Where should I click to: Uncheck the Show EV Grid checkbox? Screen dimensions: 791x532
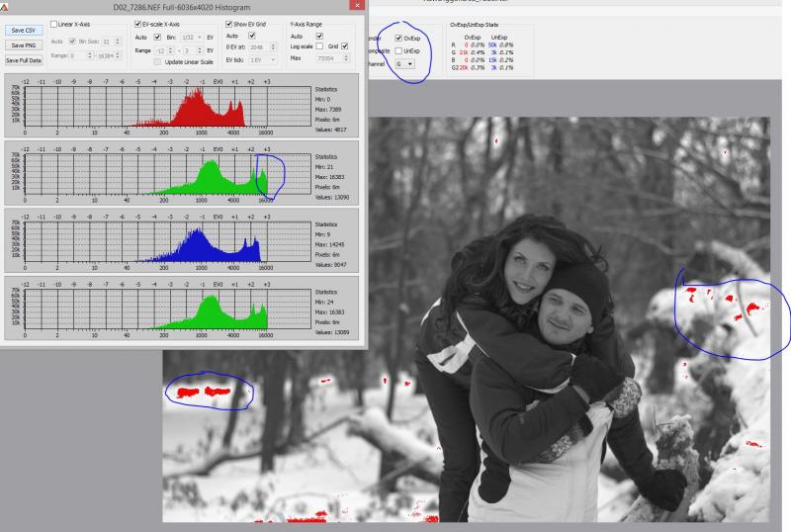(229, 24)
